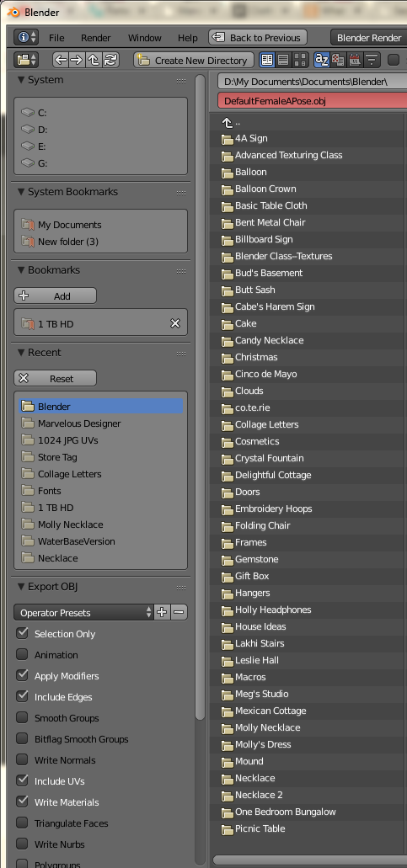Switch to short list display mode
This screenshot has height=868, width=407.
[267, 60]
